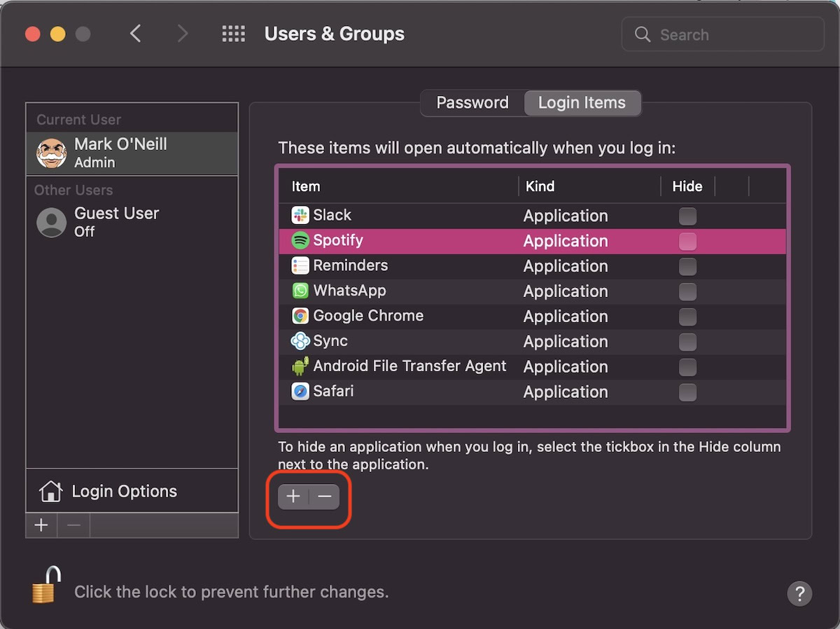Select the Android File Transfer Agent icon
The height and width of the screenshot is (629, 840).
click(300, 366)
